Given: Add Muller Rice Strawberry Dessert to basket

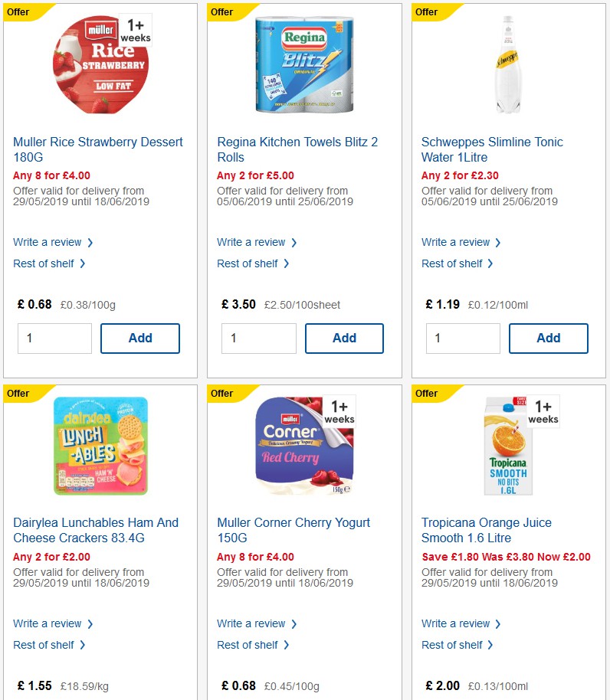Looking at the screenshot, I should (139, 338).
